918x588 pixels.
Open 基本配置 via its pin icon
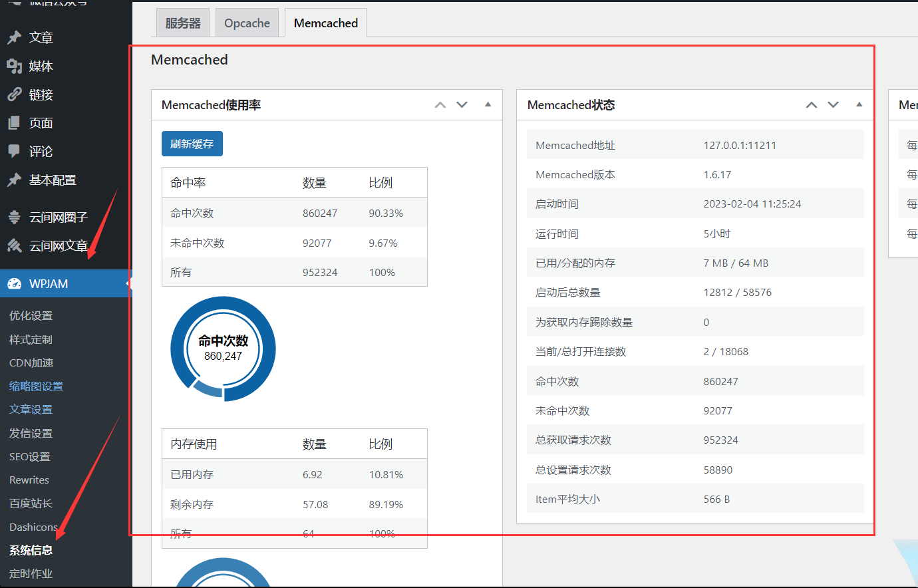pos(15,179)
